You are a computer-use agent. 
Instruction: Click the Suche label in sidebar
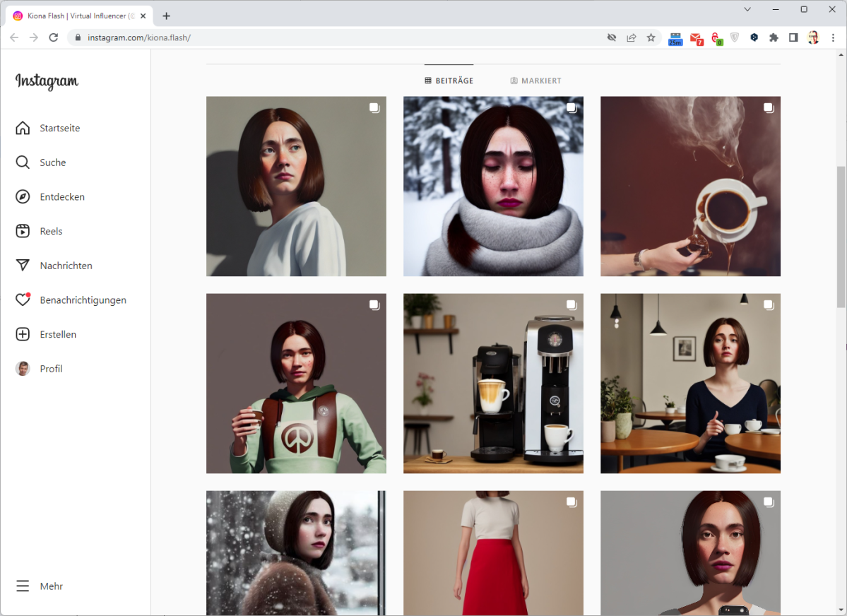53,162
